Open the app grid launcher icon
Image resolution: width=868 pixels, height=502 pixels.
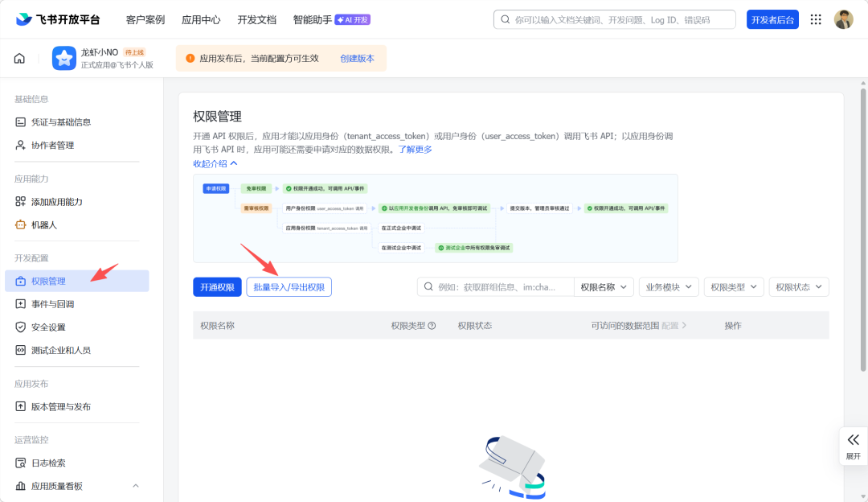(816, 19)
